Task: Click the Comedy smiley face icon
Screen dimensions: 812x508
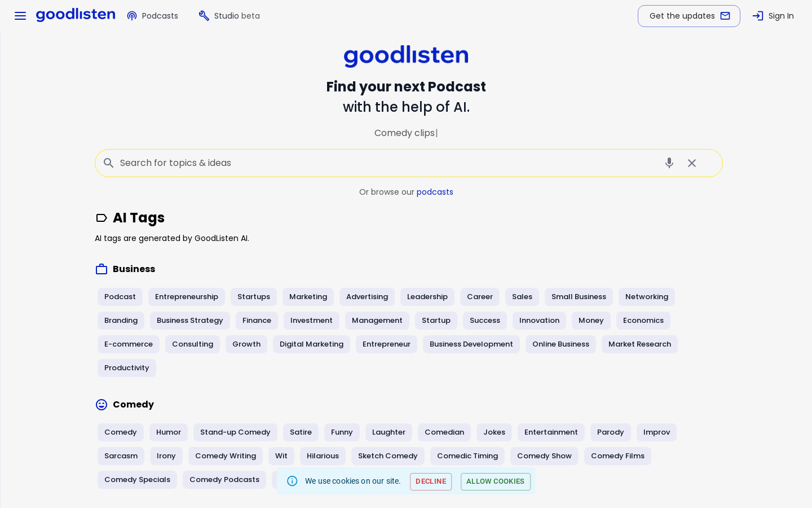Action: click(101, 405)
